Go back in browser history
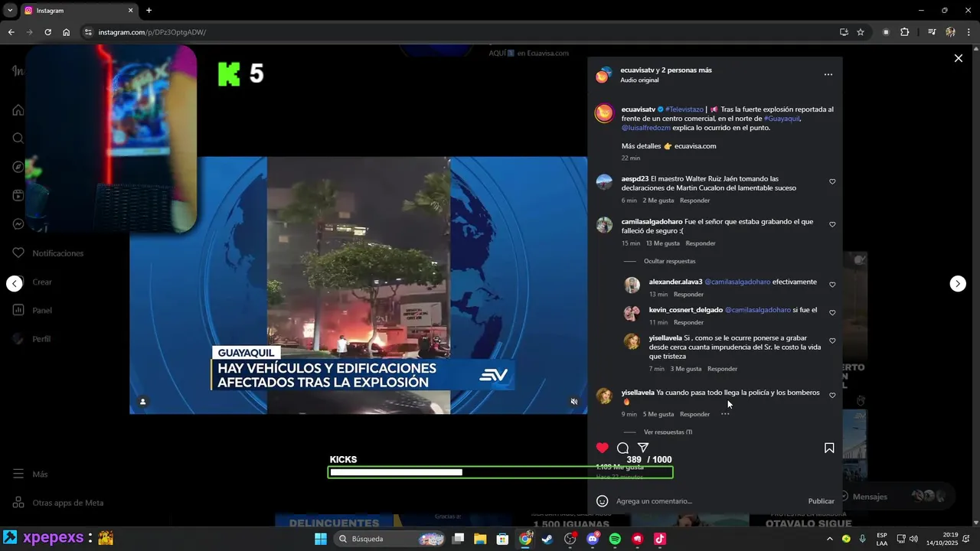 11,32
